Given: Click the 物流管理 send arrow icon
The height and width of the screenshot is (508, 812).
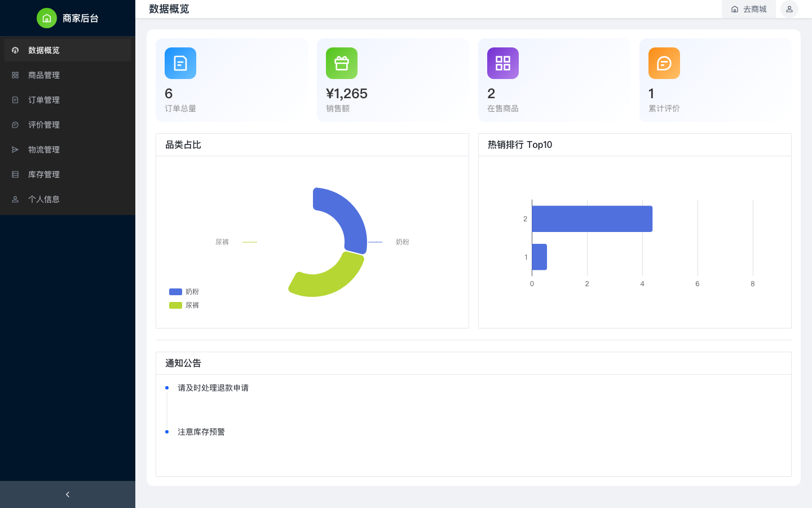Looking at the screenshot, I should tap(15, 150).
